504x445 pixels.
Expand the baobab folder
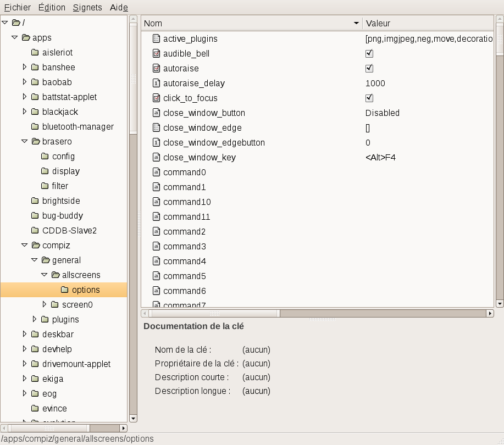coord(24,82)
